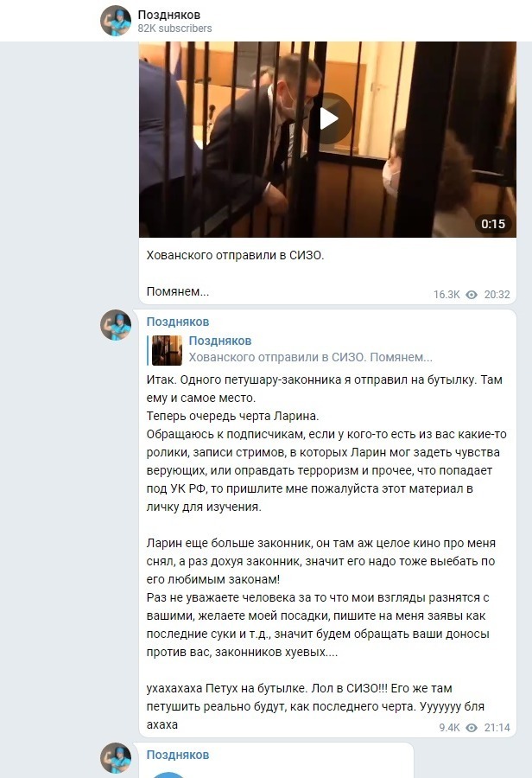
Task: Open the Поздняков channel title in the header
Action: pyautogui.click(x=169, y=15)
